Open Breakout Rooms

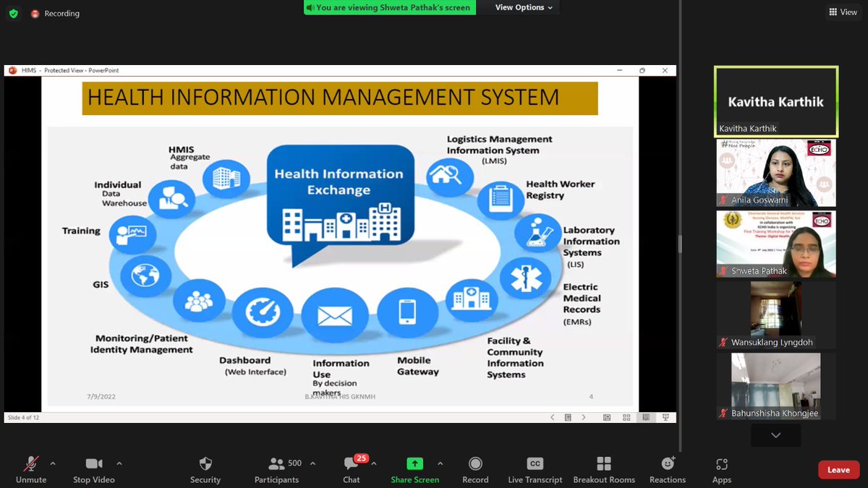[604, 470]
